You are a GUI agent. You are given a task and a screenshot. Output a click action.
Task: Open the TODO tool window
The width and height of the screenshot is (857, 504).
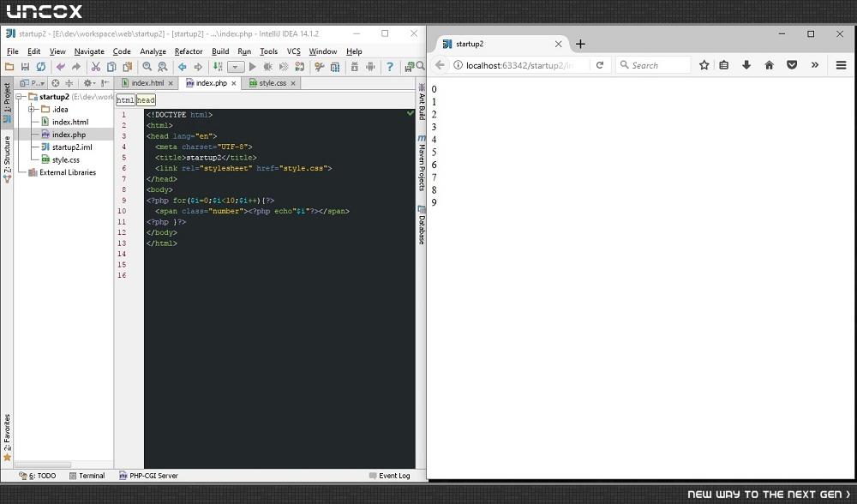tap(38, 476)
